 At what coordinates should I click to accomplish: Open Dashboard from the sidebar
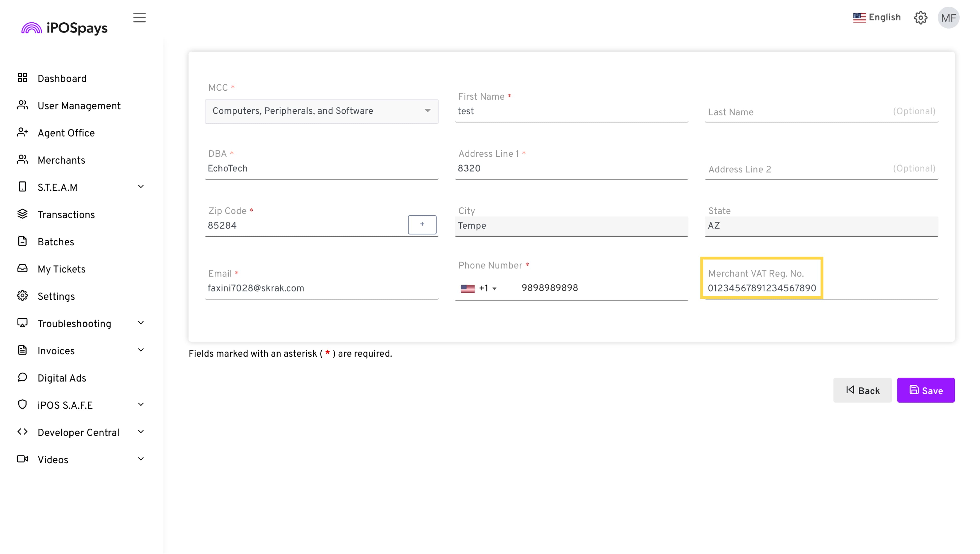point(62,78)
